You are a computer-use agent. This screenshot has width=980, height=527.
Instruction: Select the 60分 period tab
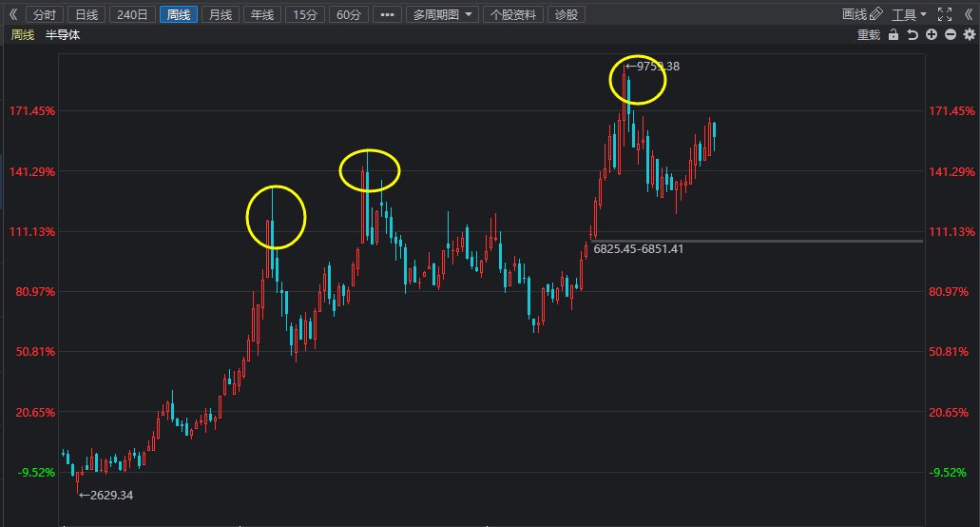pos(349,14)
